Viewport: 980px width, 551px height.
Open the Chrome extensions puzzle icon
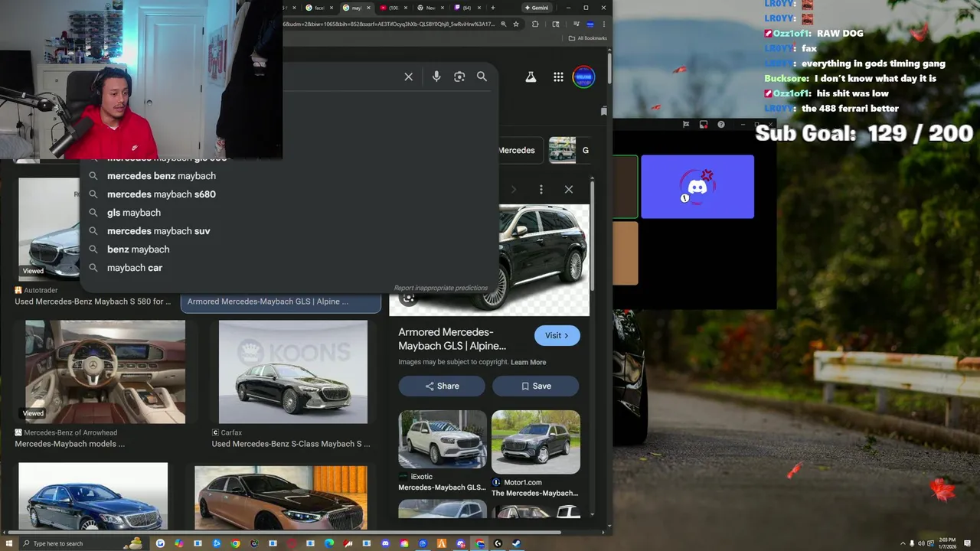coord(535,24)
